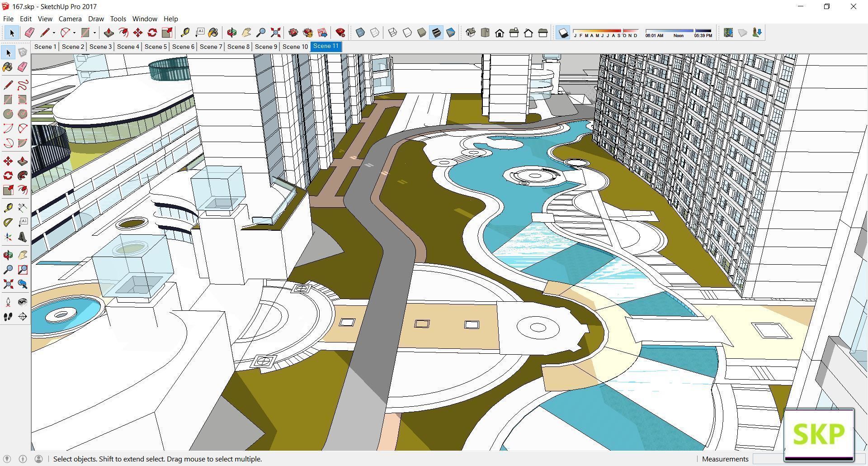Select the Polygon tool
Screen dimensions: 868x466
(22, 114)
